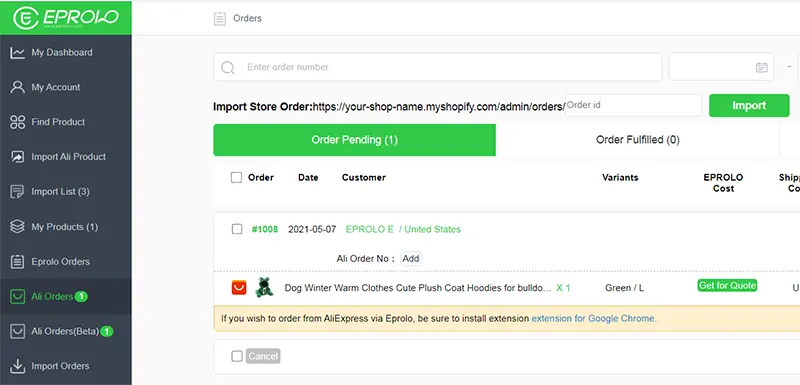Switch to Order Fulfilled (0) tab
800x385 pixels.
[x=637, y=140]
